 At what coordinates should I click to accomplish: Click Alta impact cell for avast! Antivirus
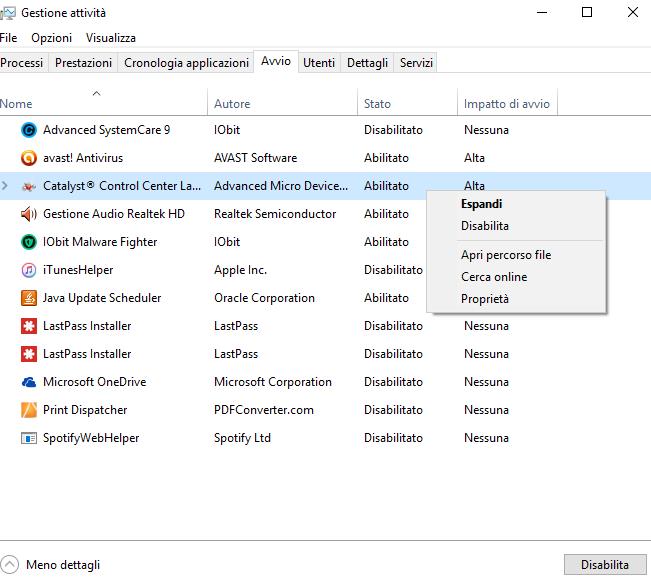474,158
